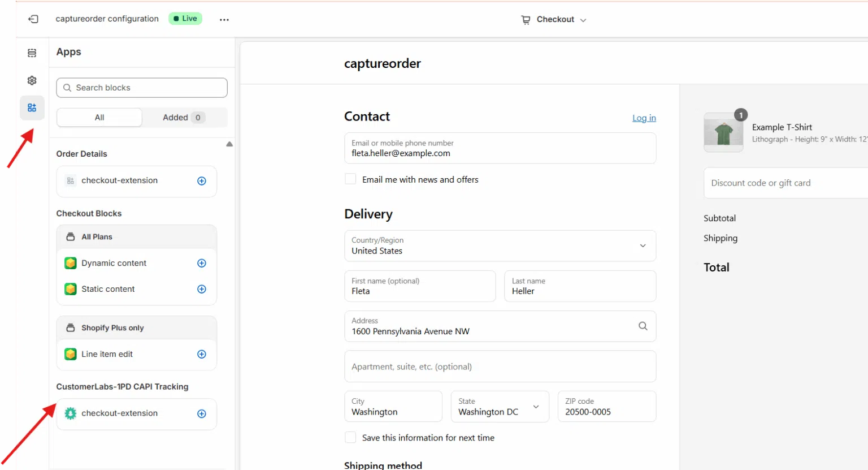Image resolution: width=868 pixels, height=470 pixels.
Task: Open the Settings gear in sidebar
Action: [32, 80]
